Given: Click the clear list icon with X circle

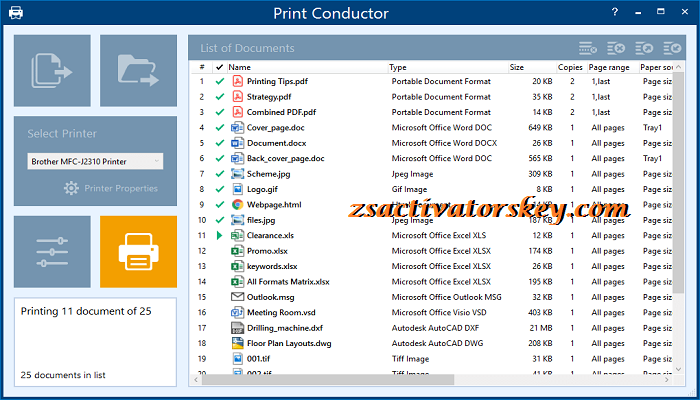Looking at the screenshot, I should point(616,48).
